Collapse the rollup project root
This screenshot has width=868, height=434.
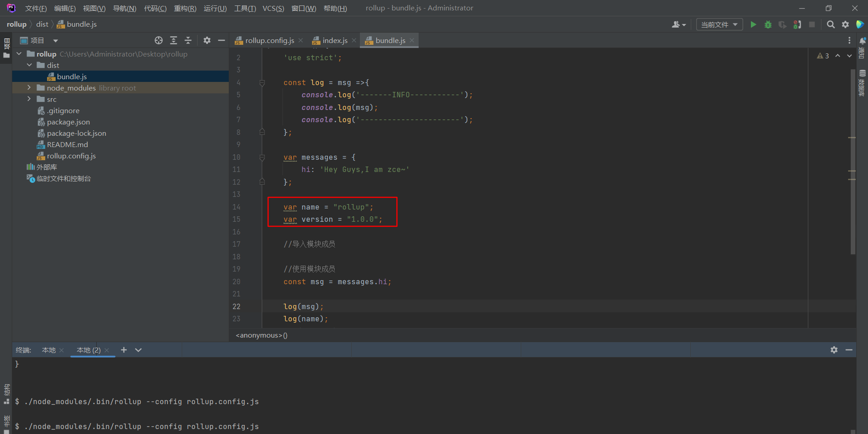[x=19, y=54]
